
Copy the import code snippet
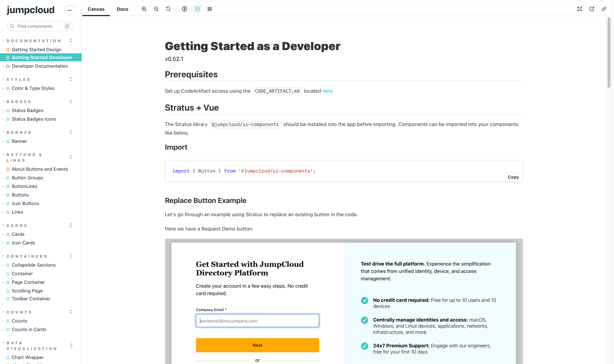(513, 177)
